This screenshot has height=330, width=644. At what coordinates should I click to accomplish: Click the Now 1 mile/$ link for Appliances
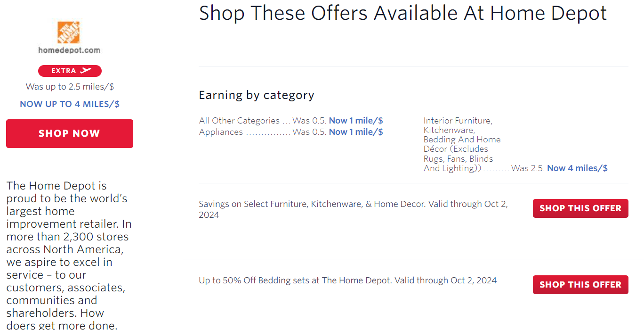[x=356, y=132]
